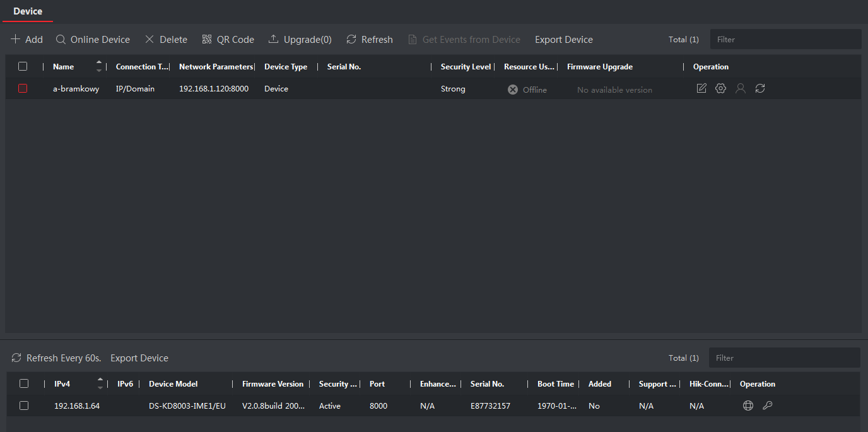Sort online devices by IPv4 column arrows
This screenshot has width=868, height=432.
(100, 384)
